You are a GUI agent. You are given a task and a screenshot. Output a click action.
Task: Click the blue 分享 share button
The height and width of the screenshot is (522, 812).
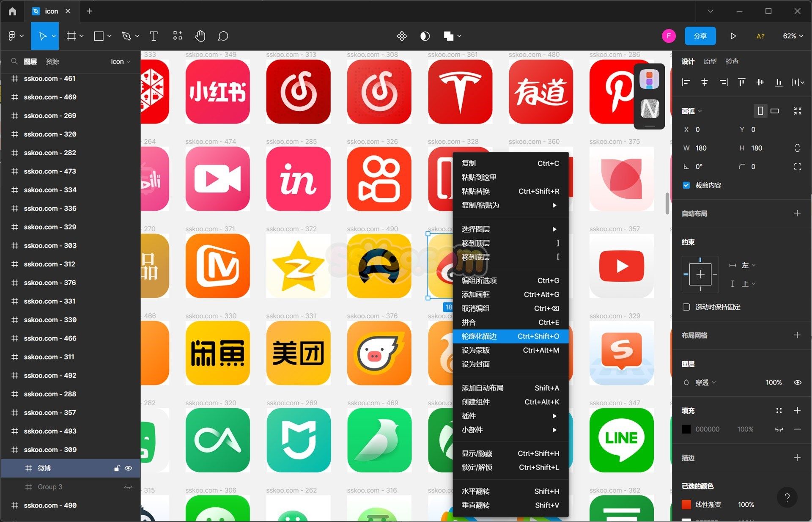(700, 36)
